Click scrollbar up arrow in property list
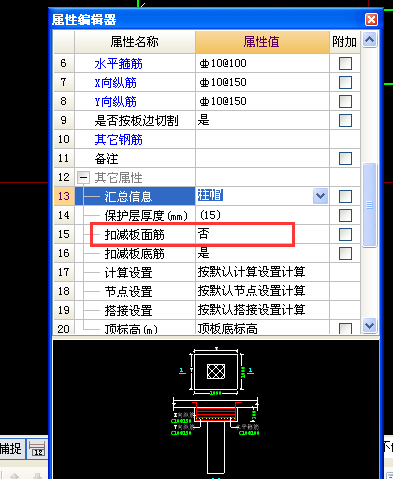This screenshot has width=393, height=479. [369, 40]
